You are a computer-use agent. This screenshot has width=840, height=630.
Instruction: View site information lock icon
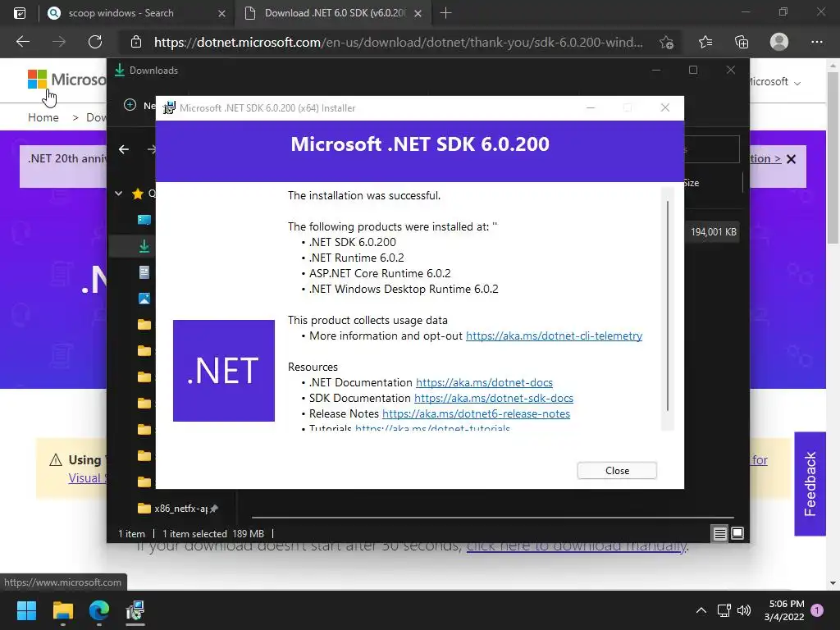pos(136,42)
